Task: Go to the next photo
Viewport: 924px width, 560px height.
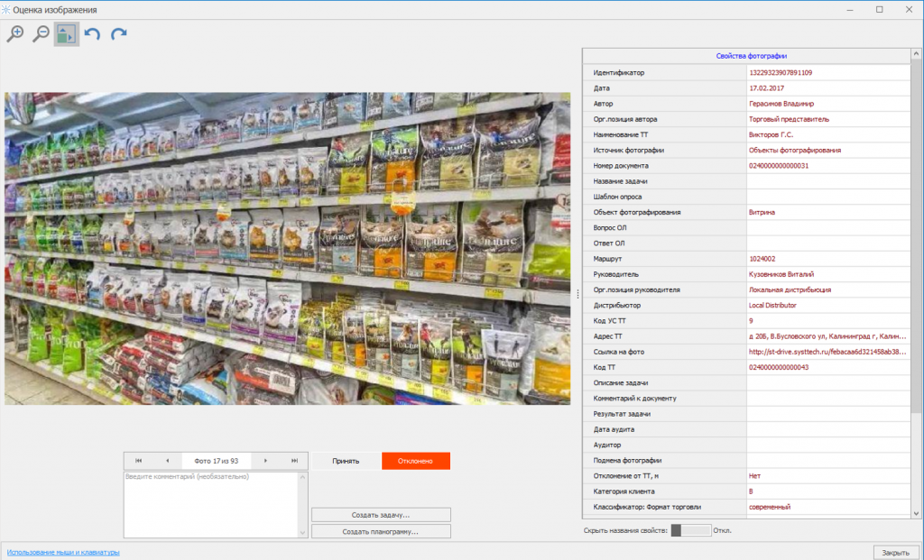Action: (x=266, y=461)
